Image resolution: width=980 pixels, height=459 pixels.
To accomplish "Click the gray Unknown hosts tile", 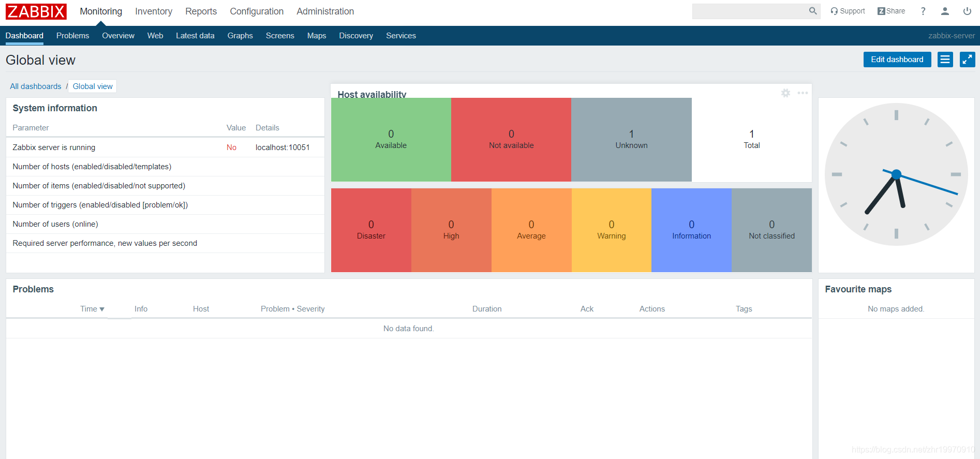I will (x=631, y=140).
